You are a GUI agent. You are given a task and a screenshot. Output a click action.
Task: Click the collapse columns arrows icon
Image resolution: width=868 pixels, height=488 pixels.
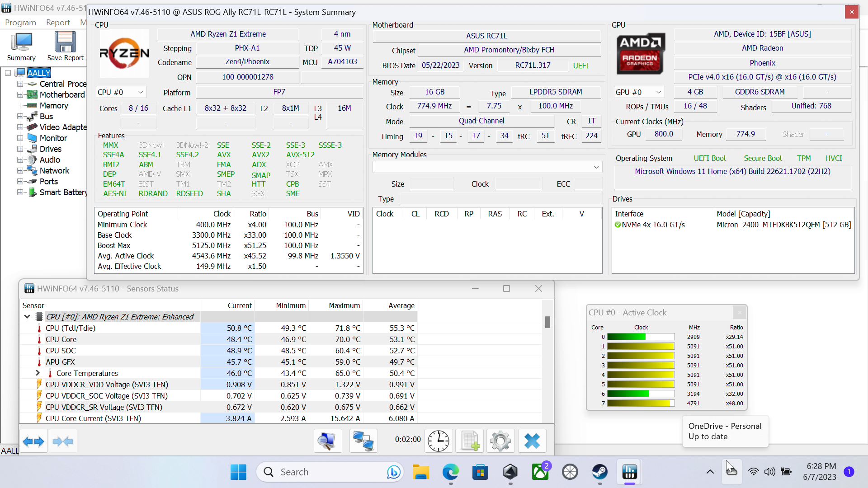coord(63,441)
